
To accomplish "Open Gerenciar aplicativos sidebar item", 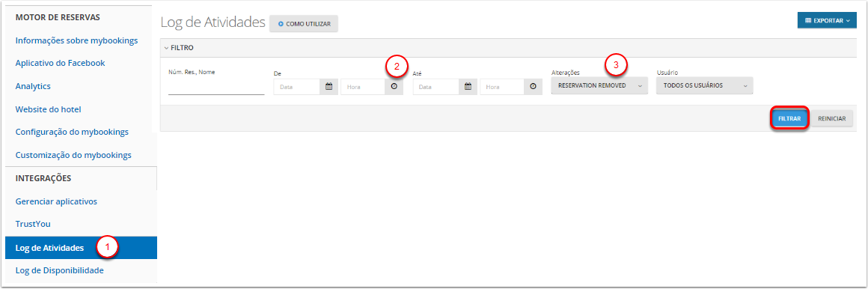I will pos(56,201).
